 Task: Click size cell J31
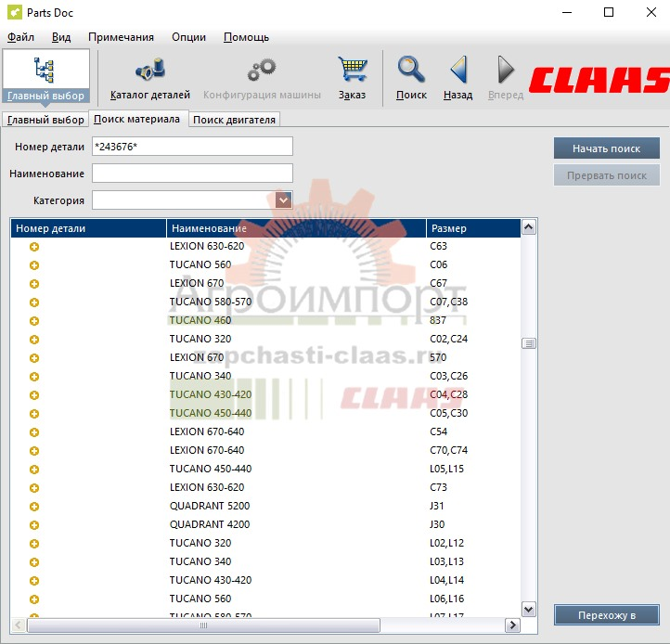[x=437, y=506]
